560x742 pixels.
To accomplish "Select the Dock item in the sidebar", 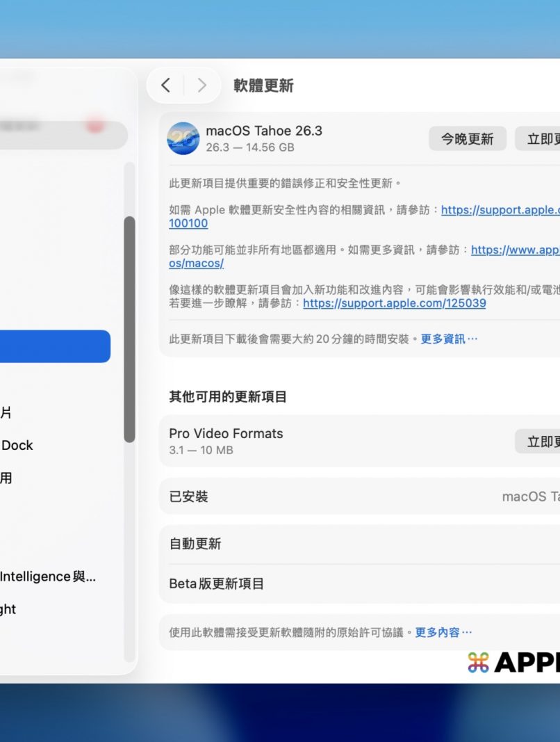I will [x=17, y=445].
